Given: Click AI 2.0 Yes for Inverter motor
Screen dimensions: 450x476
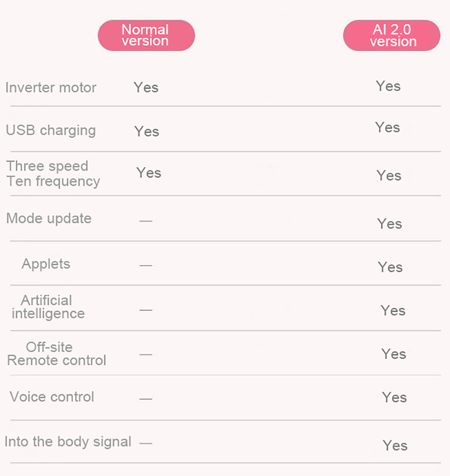Looking at the screenshot, I should click(x=388, y=86).
